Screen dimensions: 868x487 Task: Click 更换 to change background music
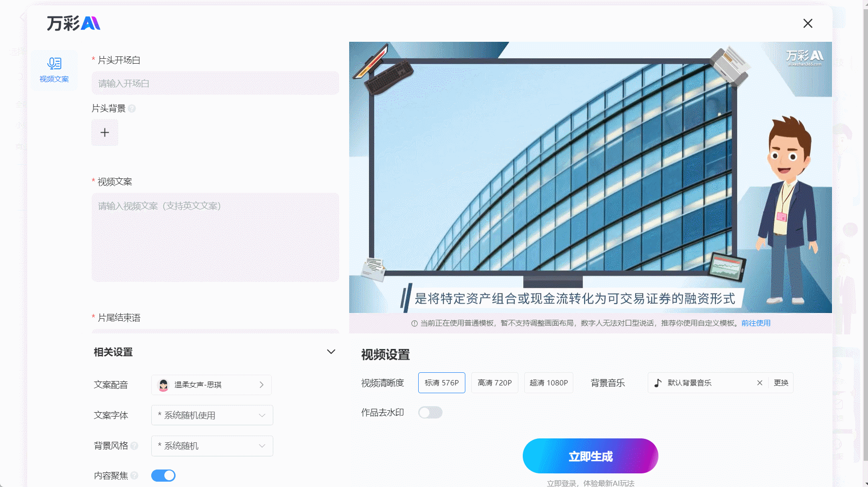(x=781, y=383)
